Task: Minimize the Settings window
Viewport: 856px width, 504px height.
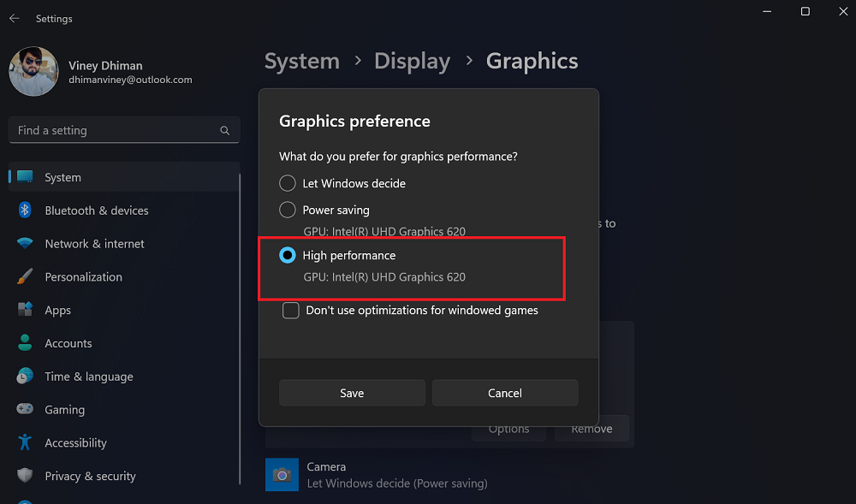Action: point(767,11)
